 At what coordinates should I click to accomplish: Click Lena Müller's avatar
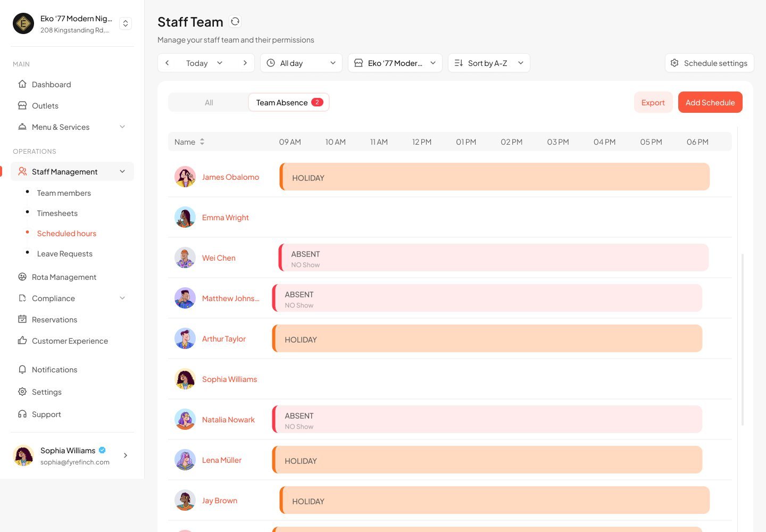click(185, 460)
